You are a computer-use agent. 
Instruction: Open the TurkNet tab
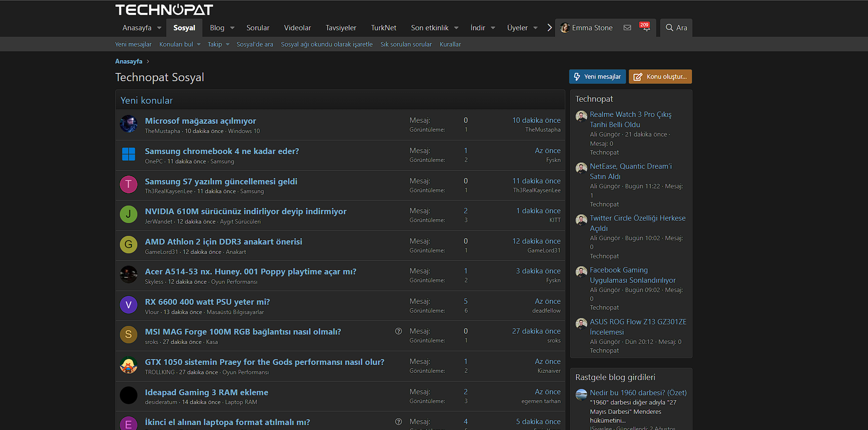tap(384, 28)
